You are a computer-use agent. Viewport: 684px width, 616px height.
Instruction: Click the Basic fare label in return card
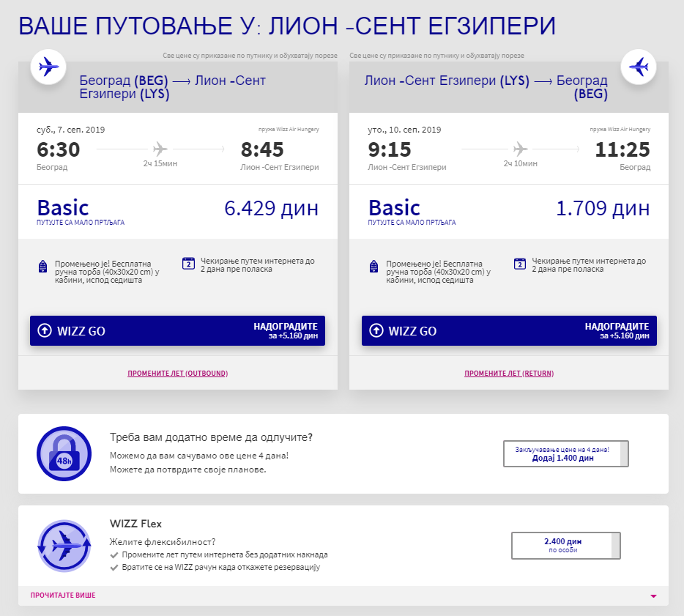(394, 208)
